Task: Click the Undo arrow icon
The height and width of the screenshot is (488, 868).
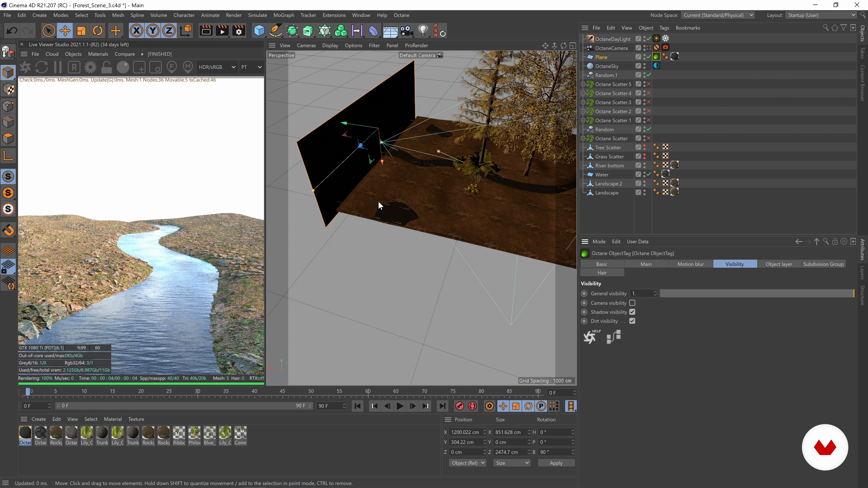Action: tap(12, 31)
